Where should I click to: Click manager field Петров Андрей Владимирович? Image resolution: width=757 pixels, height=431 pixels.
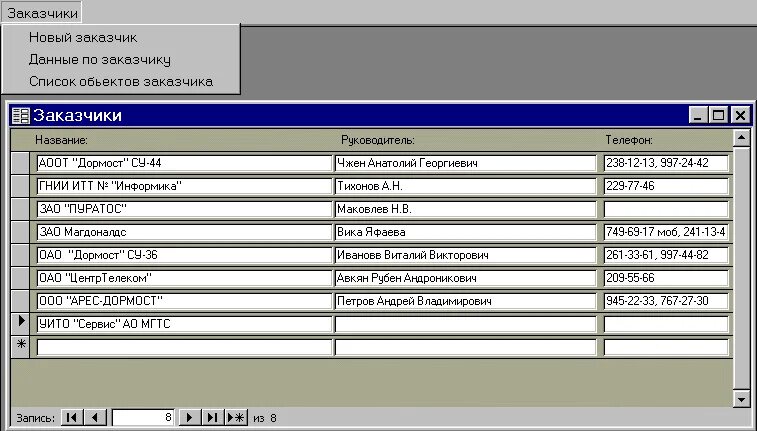pos(465,301)
